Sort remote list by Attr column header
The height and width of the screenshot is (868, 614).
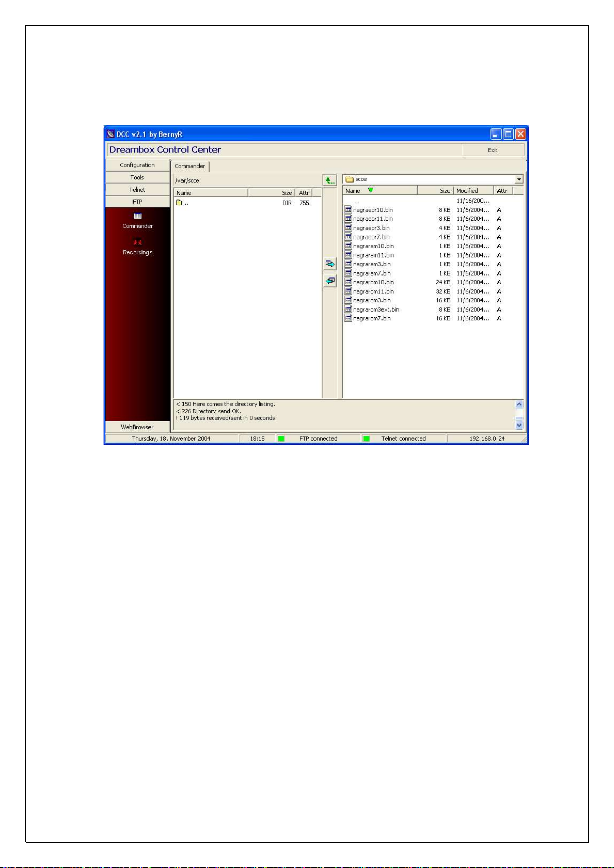tap(304, 193)
